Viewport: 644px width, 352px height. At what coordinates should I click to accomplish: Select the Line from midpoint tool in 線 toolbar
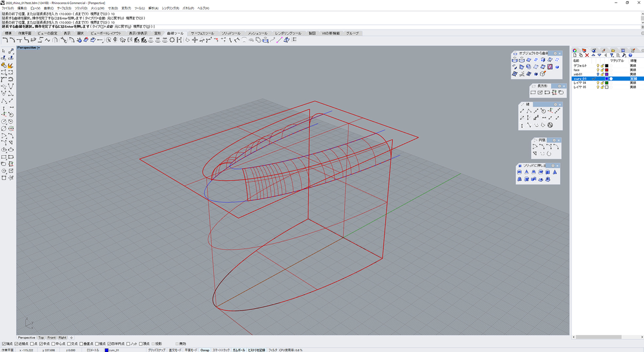[x=536, y=111]
